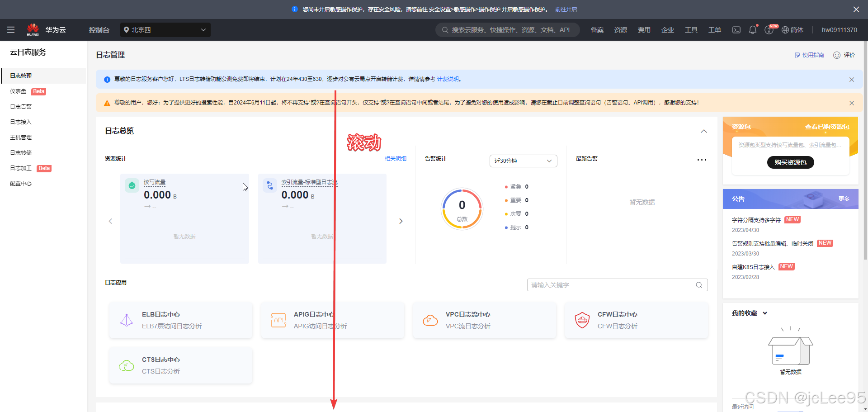Viewport: 868px width, 412px height.
Task: Open the CFW日志中心 card
Action: click(x=636, y=320)
